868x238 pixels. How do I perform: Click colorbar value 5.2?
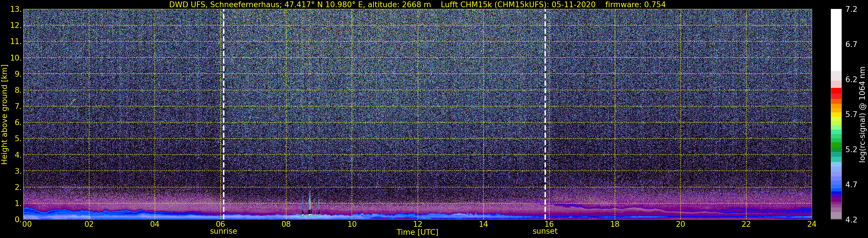point(851,150)
